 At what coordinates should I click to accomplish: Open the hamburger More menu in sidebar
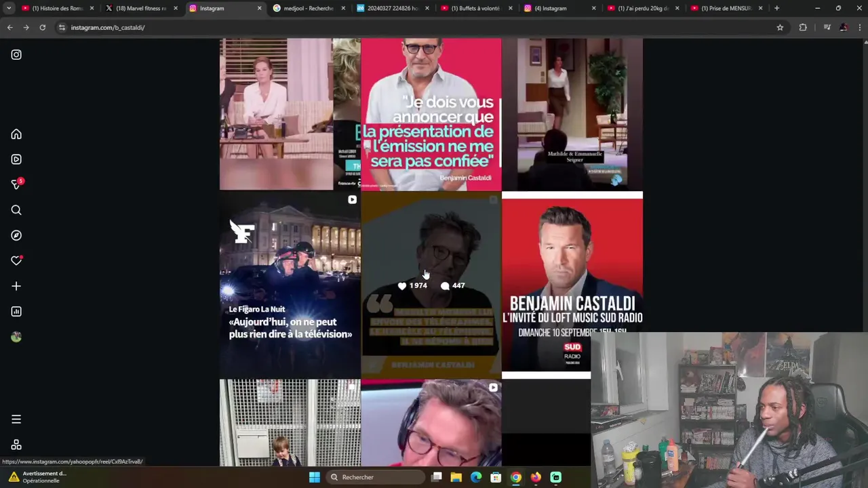tap(16, 420)
